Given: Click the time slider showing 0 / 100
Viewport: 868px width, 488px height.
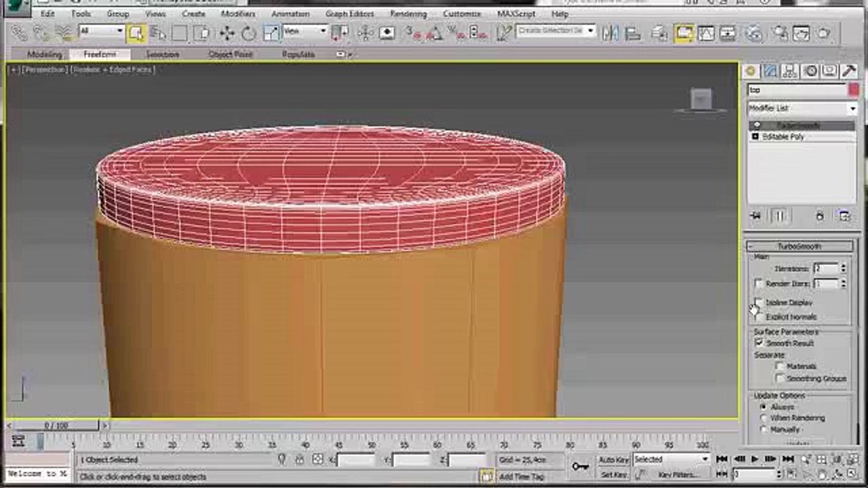Looking at the screenshot, I should point(56,426).
